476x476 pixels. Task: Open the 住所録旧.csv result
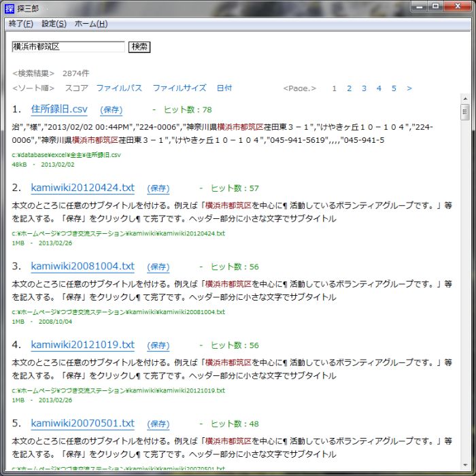59,109
